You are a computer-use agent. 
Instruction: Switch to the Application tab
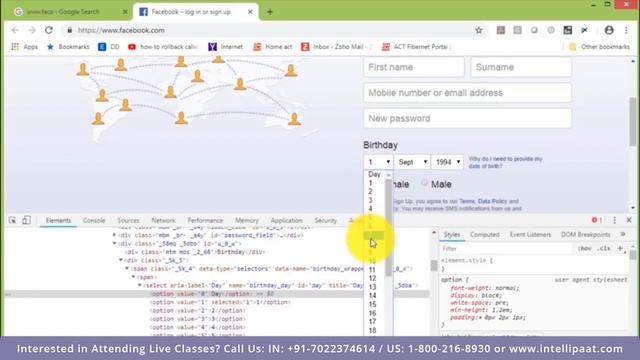pos(286,220)
